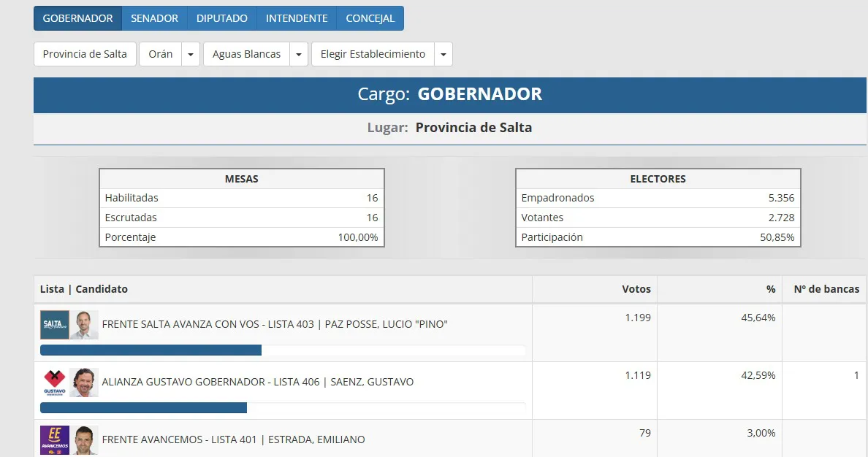The width and height of the screenshot is (868, 457).
Task: Open the Elegir Establecimiento selector arrow
Action: tap(443, 53)
